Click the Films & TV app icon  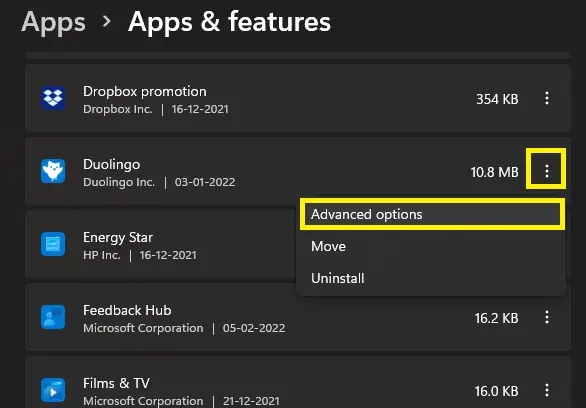tap(53, 390)
